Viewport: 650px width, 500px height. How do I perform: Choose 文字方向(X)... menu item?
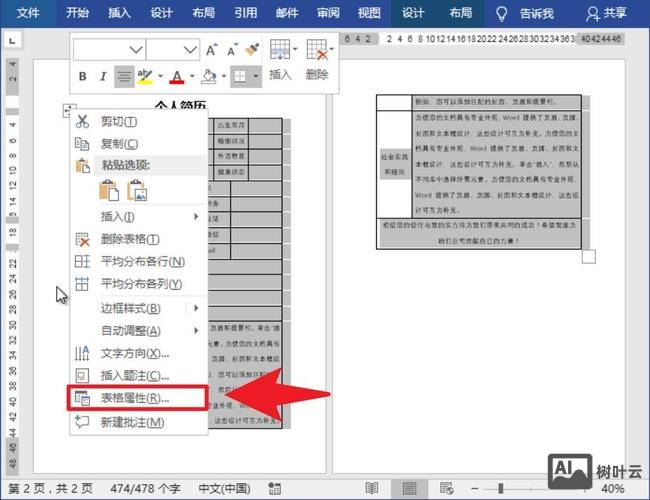pyautogui.click(x=139, y=353)
